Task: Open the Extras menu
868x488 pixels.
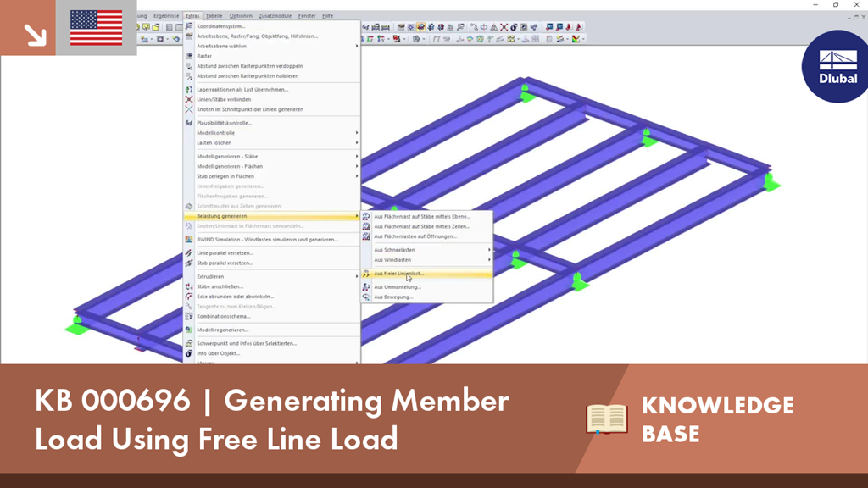Action: (x=192, y=16)
